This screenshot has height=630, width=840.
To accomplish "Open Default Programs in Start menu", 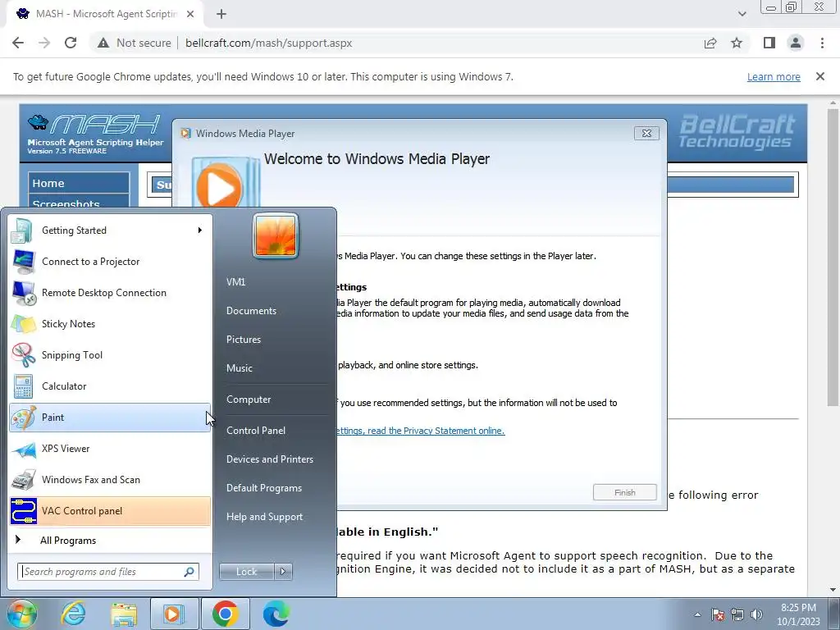I will (263, 488).
